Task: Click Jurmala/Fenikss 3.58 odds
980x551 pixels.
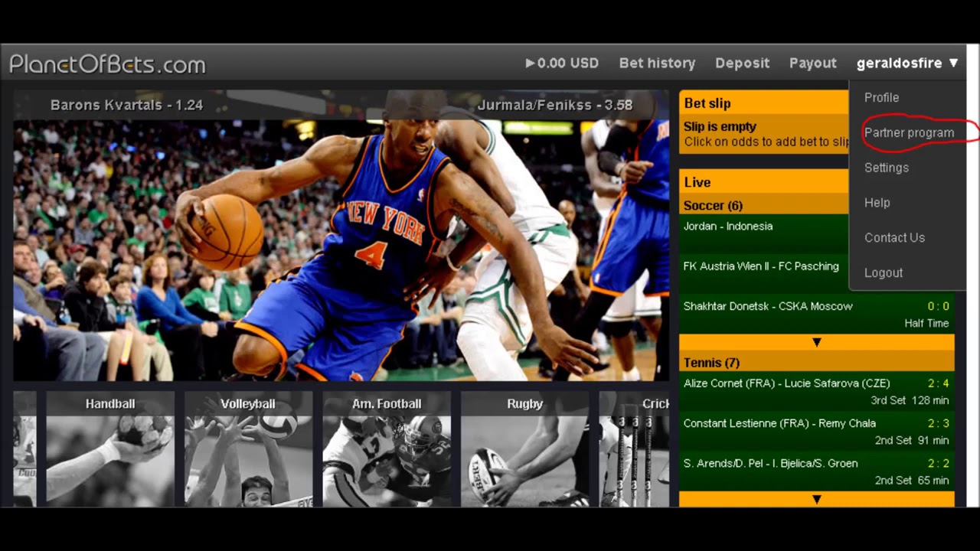Action: click(554, 106)
